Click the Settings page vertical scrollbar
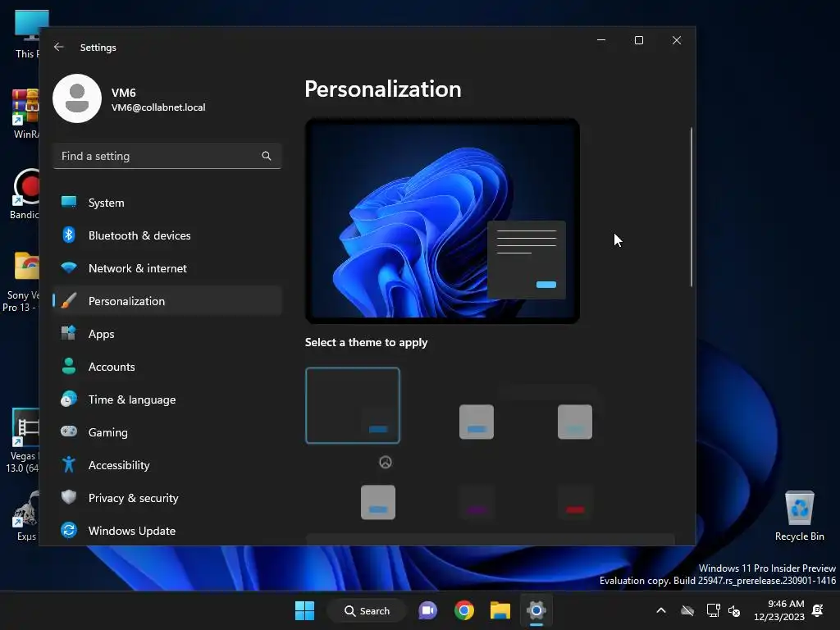Viewport: 840px width, 630px height. 691,207
